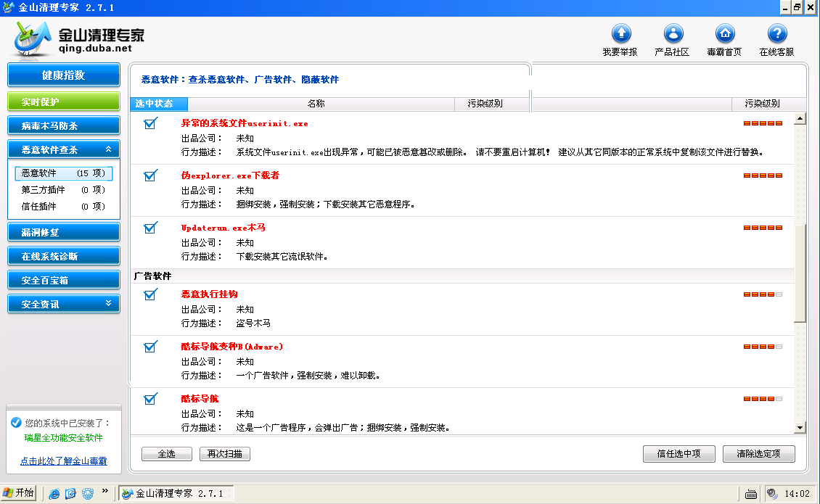Collapse the 恶意软件查杀 section

pyautogui.click(x=108, y=149)
